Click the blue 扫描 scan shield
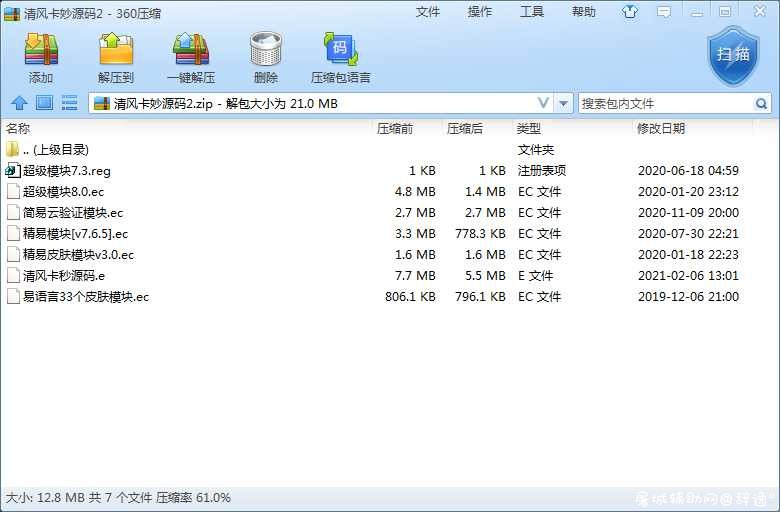 click(x=733, y=55)
